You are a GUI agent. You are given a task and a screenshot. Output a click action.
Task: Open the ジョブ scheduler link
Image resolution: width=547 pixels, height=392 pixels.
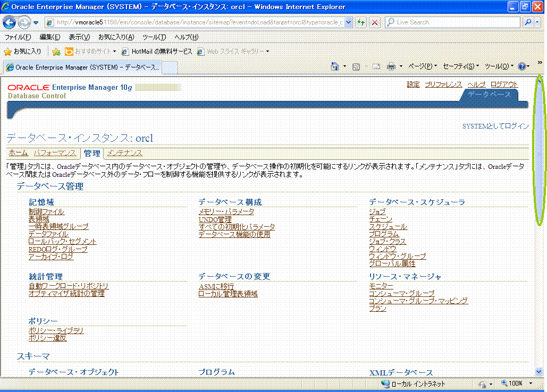click(x=377, y=211)
